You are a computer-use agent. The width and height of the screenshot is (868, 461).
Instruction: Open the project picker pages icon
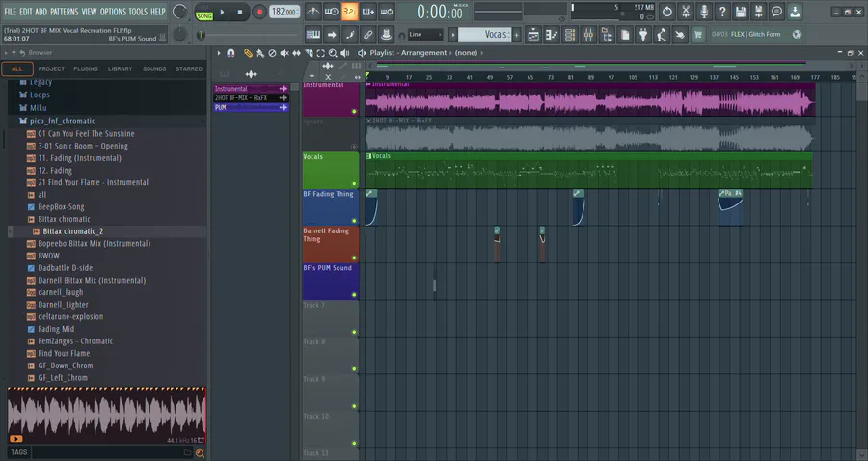pos(625,35)
